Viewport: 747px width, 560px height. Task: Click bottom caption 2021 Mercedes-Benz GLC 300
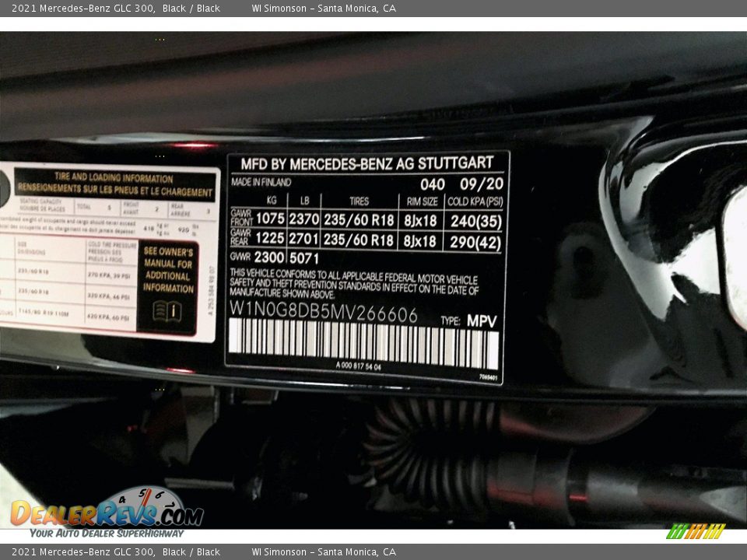(x=83, y=552)
